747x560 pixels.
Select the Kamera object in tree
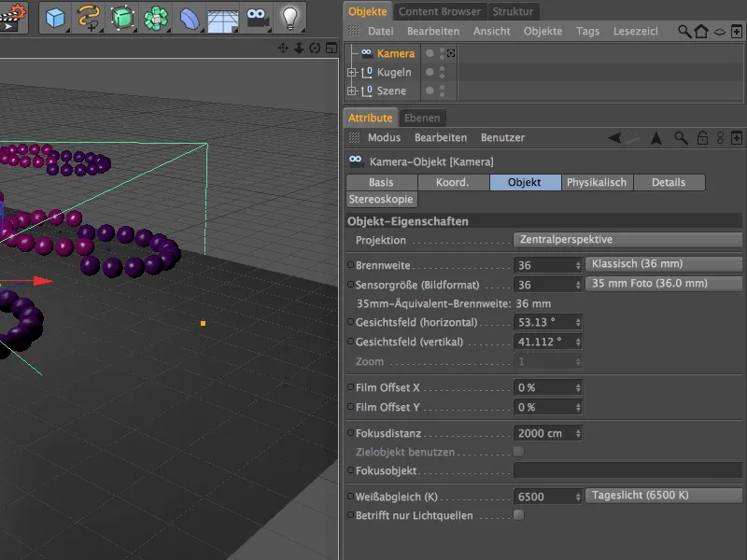tap(395, 54)
